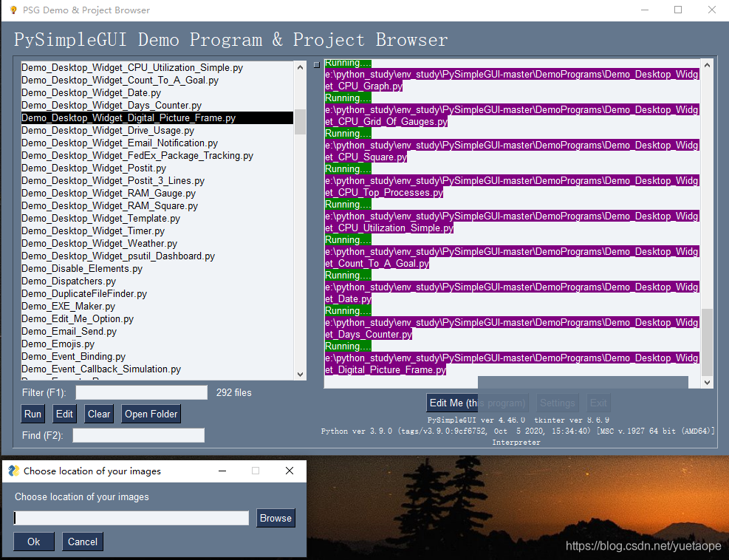Select Demo_Desktop_Widget_Digital_Picture_Frame.py
Image resolution: width=729 pixels, height=560 pixels.
[x=157, y=117]
